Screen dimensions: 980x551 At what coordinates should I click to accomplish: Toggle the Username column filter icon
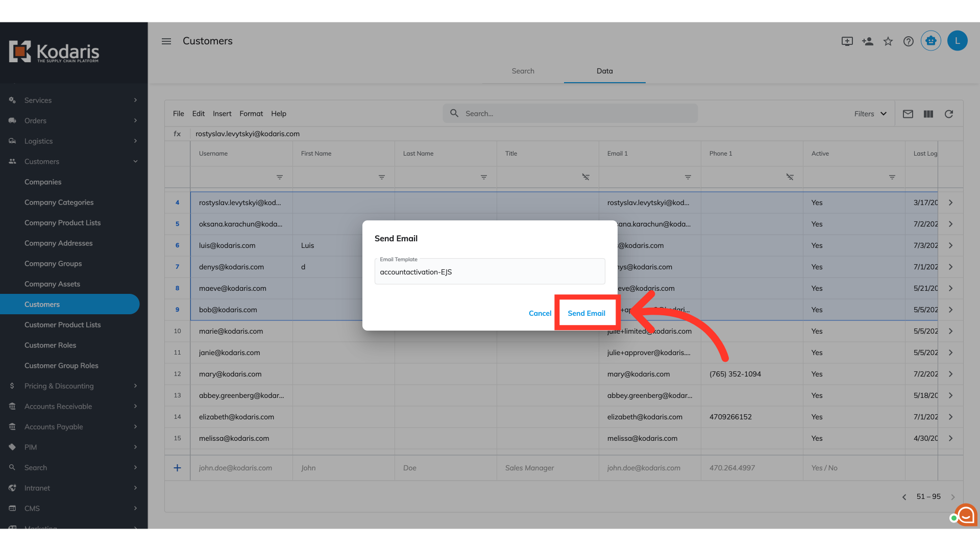[280, 177]
